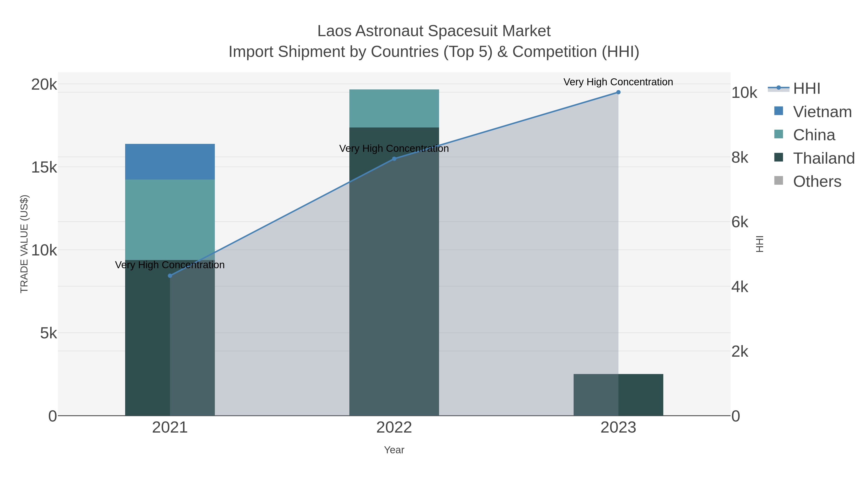
Task: Click the 'Very High Concentration' annotation for 2023
Action: coord(618,82)
